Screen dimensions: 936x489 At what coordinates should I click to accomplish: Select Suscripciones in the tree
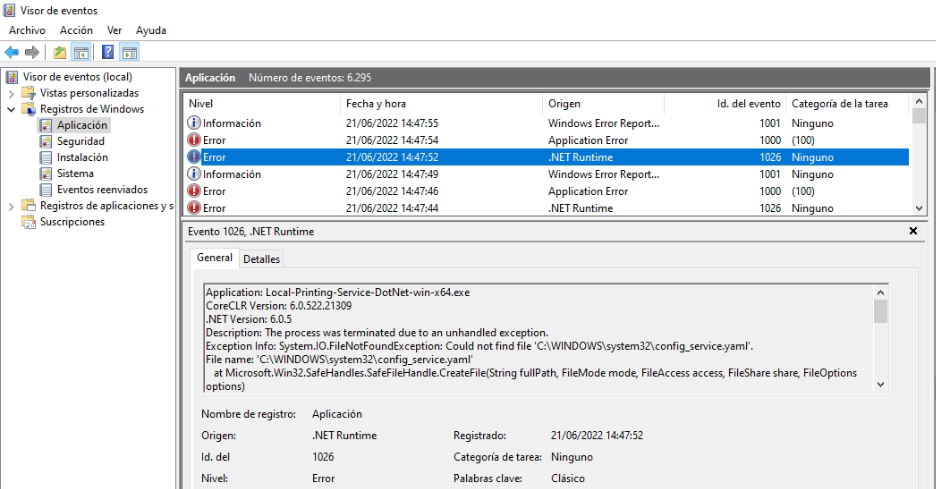click(x=71, y=222)
